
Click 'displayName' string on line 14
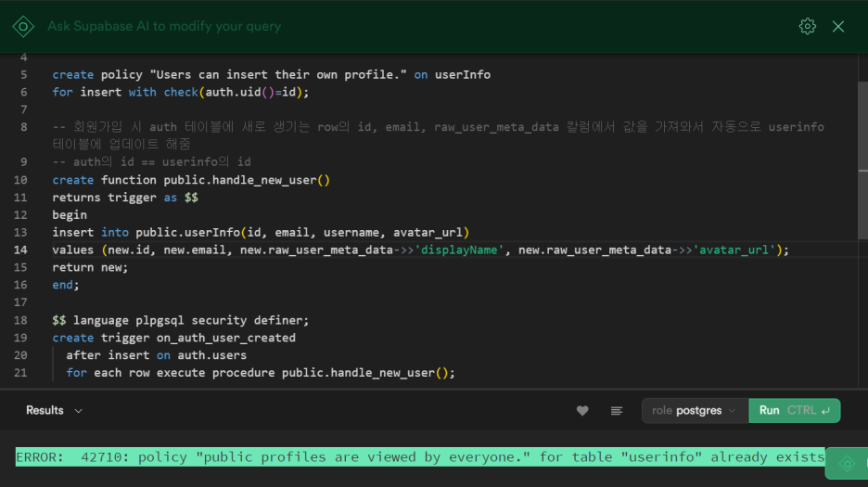click(459, 250)
